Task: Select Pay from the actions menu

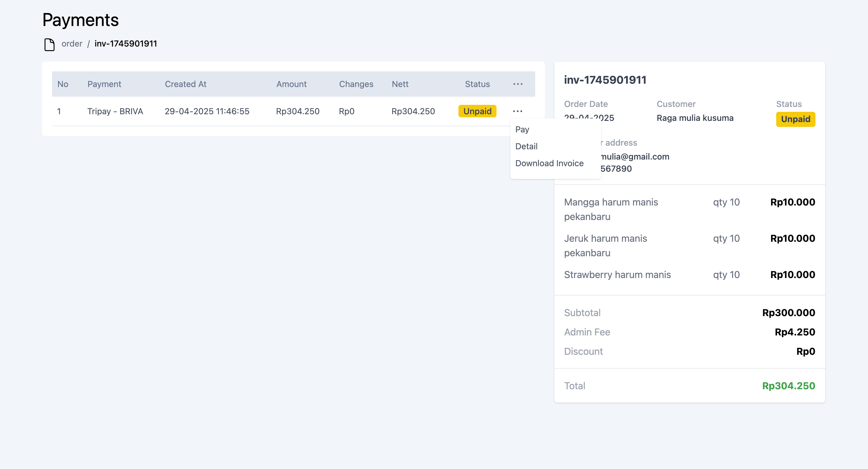Action: point(522,129)
